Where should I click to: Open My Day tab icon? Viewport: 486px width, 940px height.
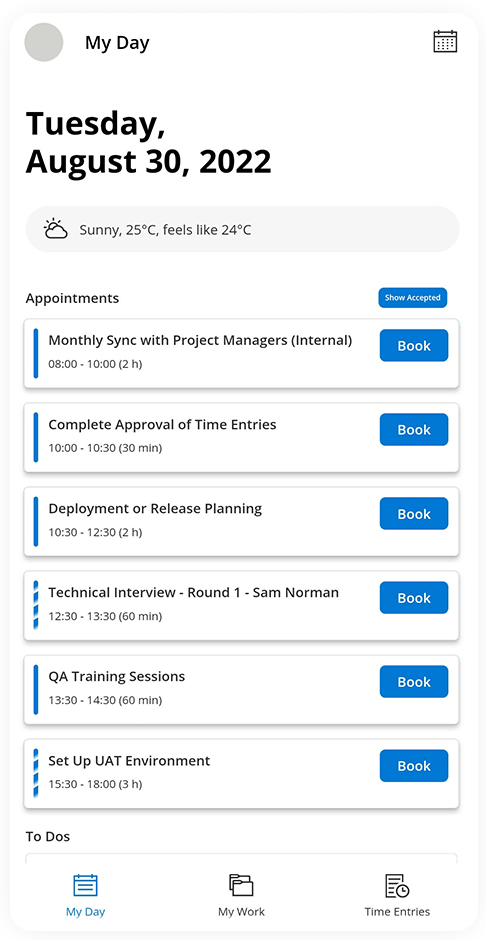86,885
